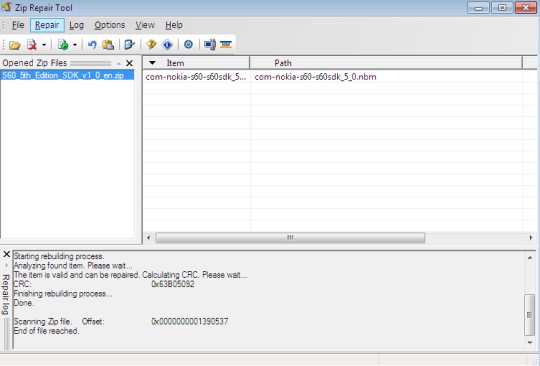Viewport: 540px width, 366px height.
Task: Minimize the Zip Repair Tool window
Action: coord(478,8)
